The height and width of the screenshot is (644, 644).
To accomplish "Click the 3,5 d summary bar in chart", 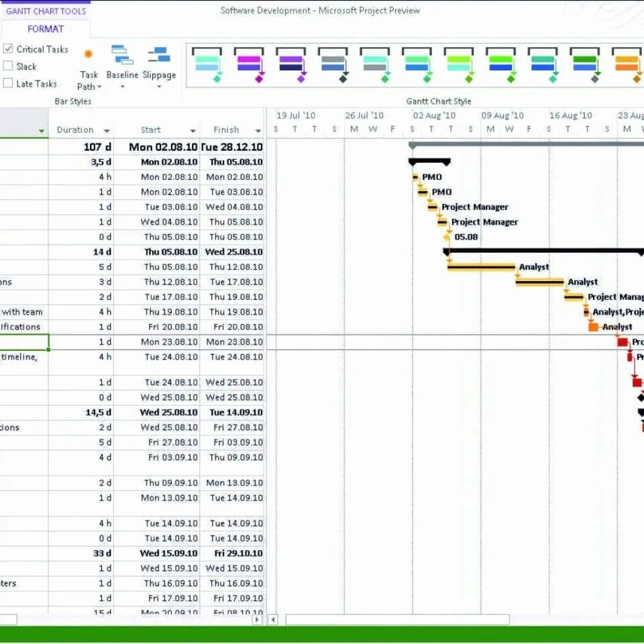I will click(x=429, y=162).
